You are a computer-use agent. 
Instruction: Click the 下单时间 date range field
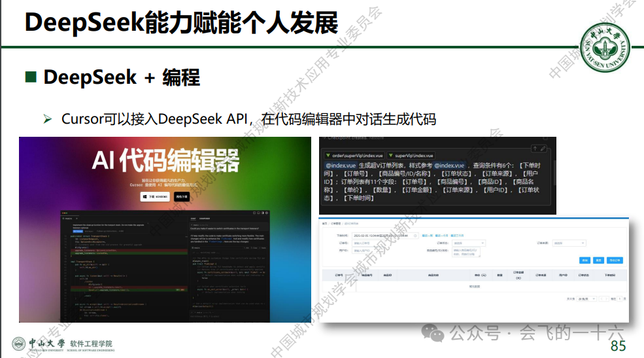385,236
